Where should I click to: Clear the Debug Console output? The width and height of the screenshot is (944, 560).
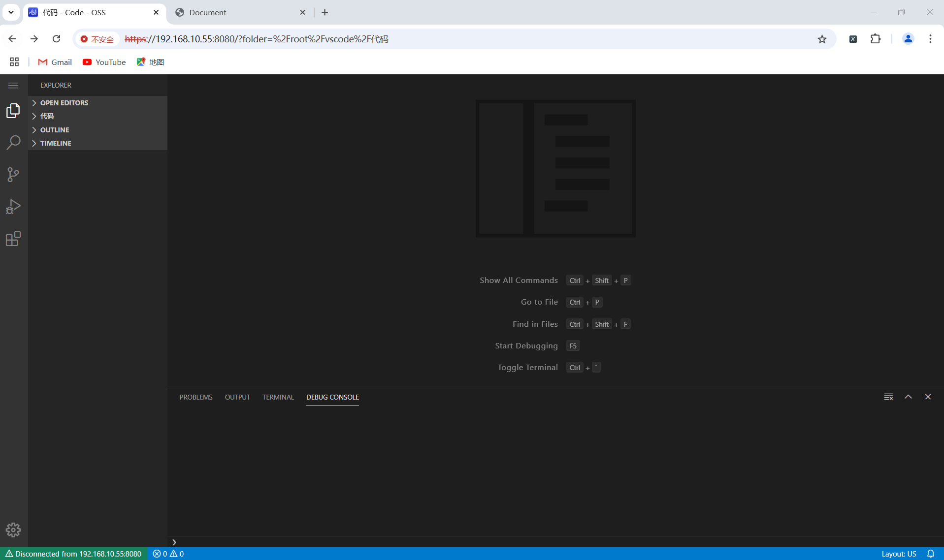coord(888,397)
